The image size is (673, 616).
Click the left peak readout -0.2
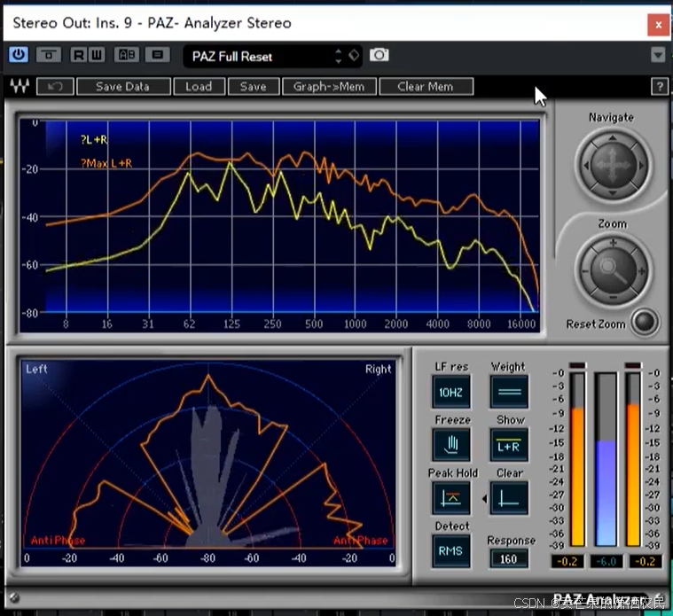pos(567,561)
